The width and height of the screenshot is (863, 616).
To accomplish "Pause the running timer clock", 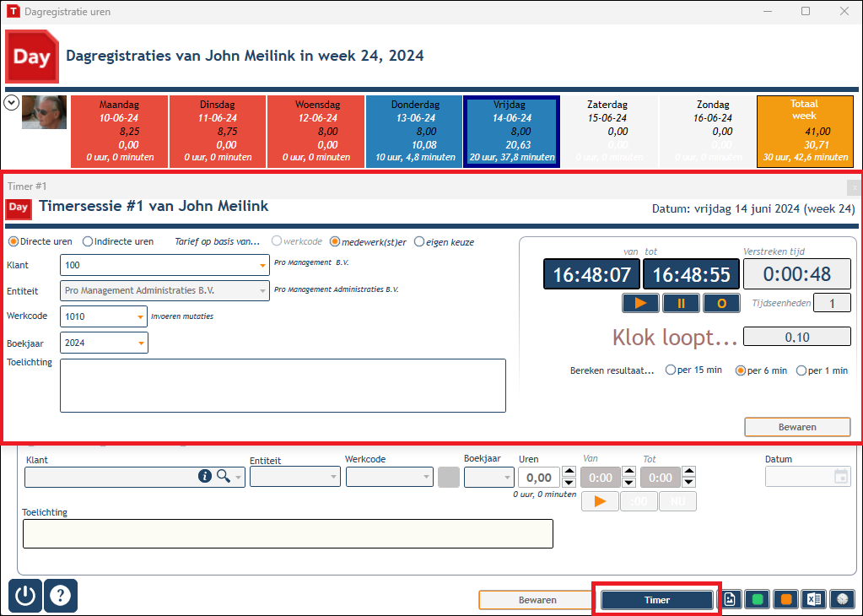I will 681,303.
